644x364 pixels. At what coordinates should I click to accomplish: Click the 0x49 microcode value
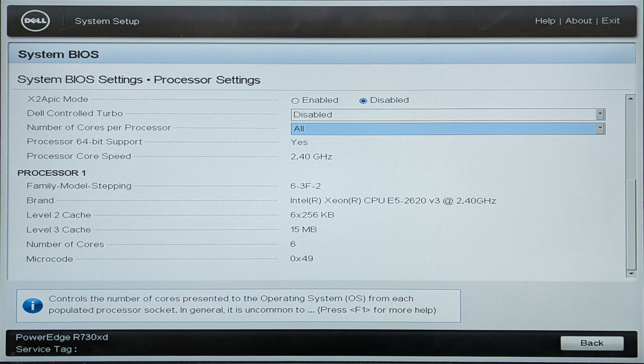point(302,258)
